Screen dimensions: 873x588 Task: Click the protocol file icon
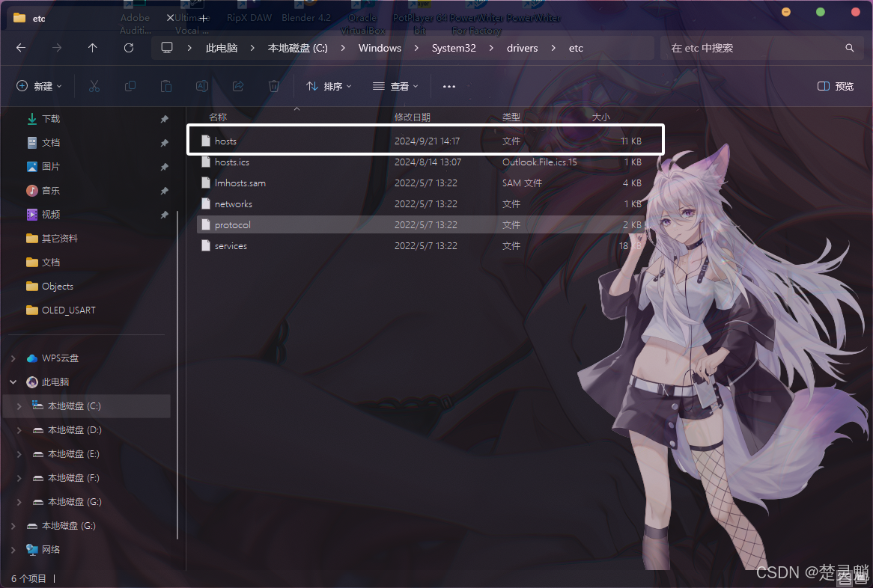click(x=206, y=224)
